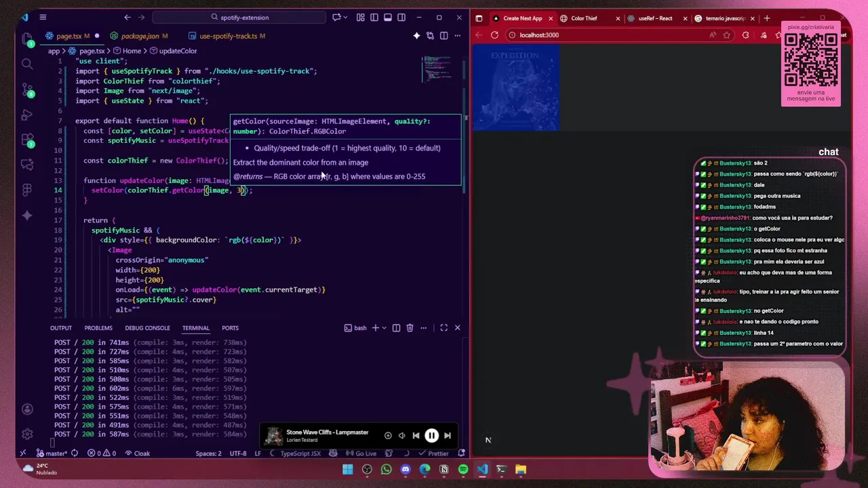Select the updateColor breadcrumb segment
Screen dimensions: 868x488
[x=173, y=51]
